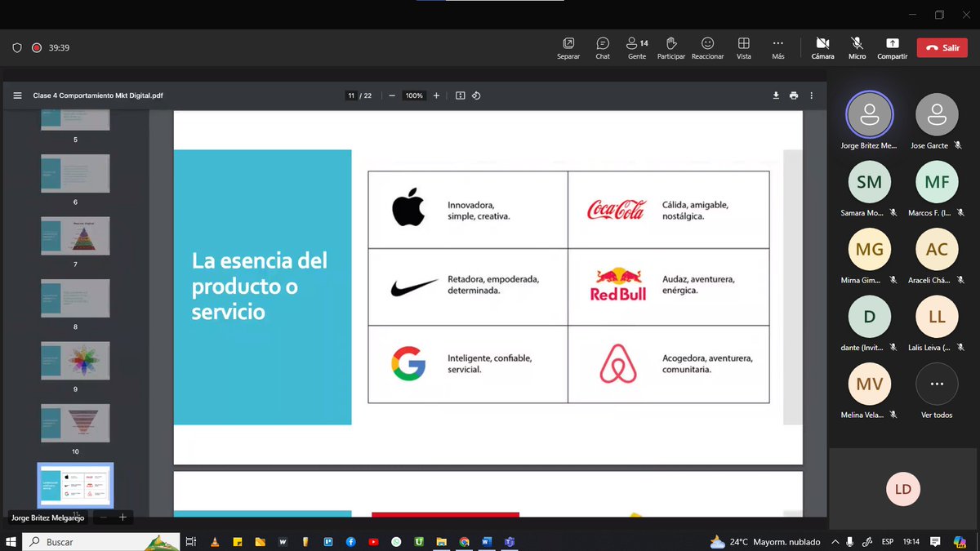Open Task View on the taskbar
Screen dimensions: 980x551
191,542
